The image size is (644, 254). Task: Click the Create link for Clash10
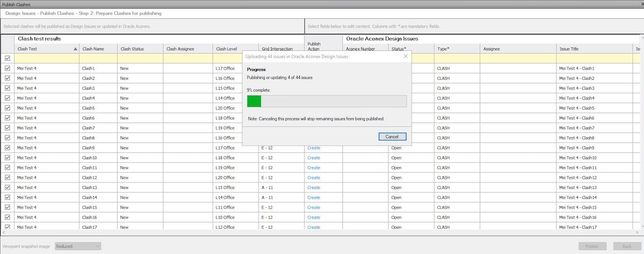[x=314, y=158]
